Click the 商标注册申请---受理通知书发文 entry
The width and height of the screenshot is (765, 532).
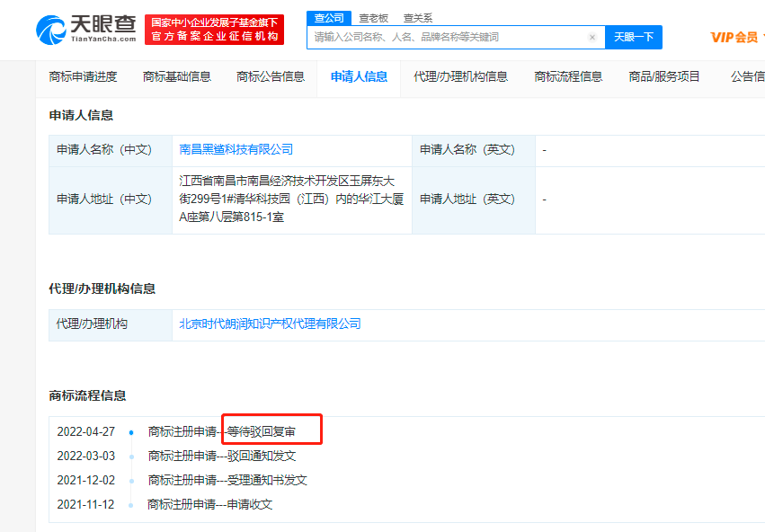[x=227, y=480]
